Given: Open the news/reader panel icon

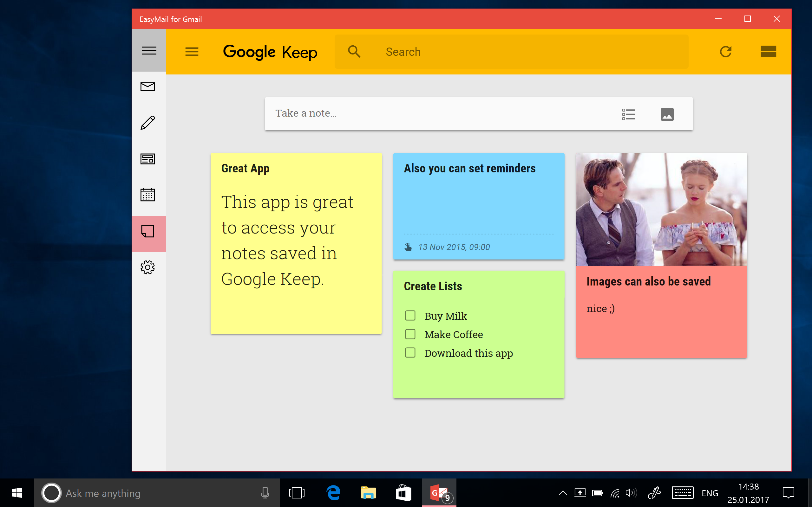Looking at the screenshot, I should click(x=148, y=159).
